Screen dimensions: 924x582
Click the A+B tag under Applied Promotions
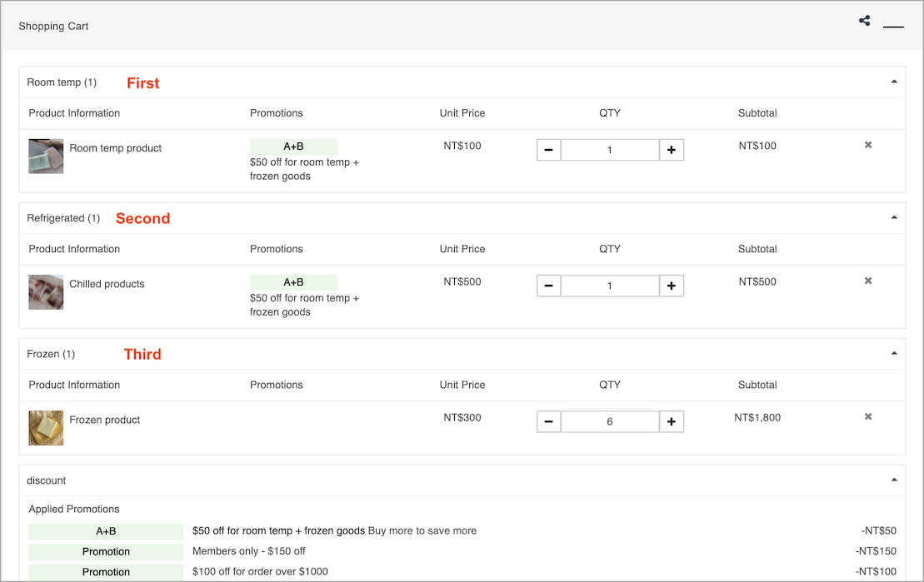coord(106,531)
